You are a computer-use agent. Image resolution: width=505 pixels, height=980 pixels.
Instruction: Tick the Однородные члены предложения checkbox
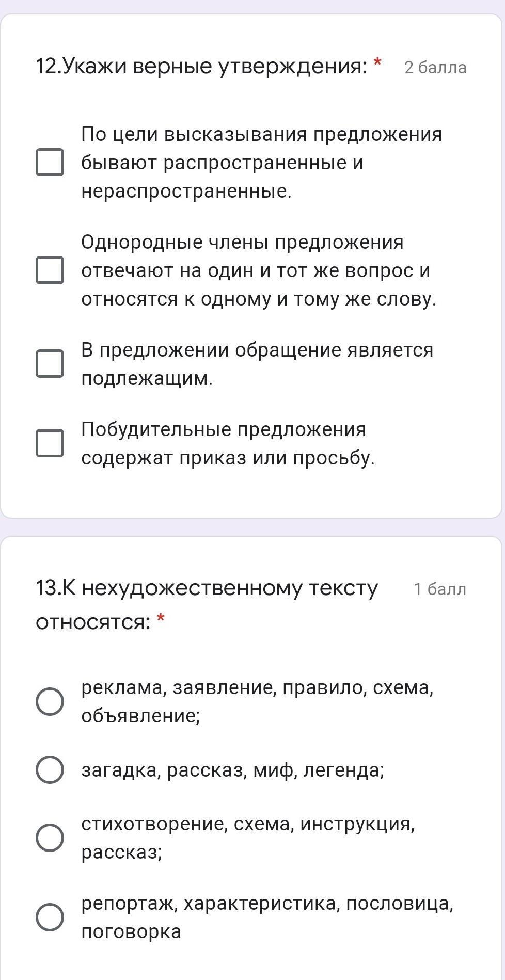click(x=50, y=270)
